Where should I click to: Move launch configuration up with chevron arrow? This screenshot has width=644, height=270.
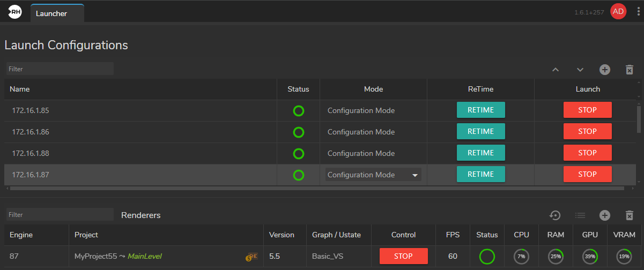click(x=556, y=70)
